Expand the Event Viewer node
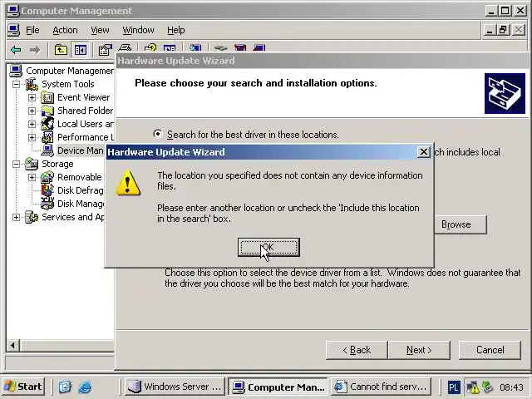Viewport: 532px width, 399px height. [32, 97]
